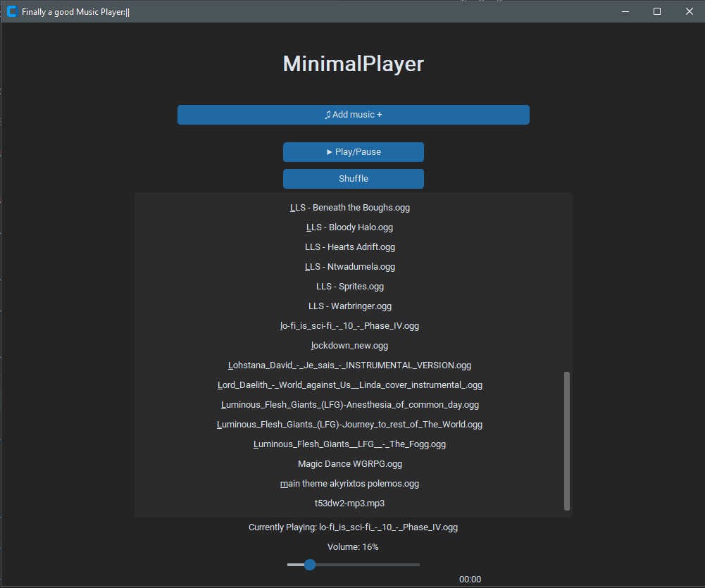Play Magic Dance WGRPG.ogg
The image size is (705, 588).
pyautogui.click(x=349, y=463)
